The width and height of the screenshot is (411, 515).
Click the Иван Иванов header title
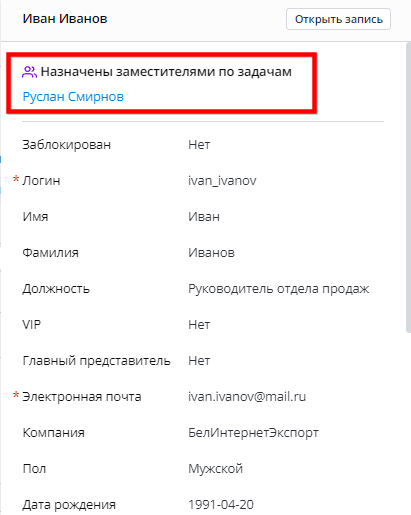coord(65,19)
